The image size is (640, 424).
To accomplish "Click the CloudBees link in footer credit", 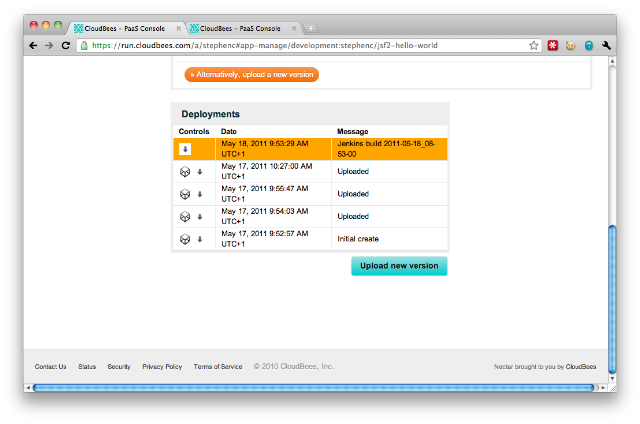I will tap(581, 366).
